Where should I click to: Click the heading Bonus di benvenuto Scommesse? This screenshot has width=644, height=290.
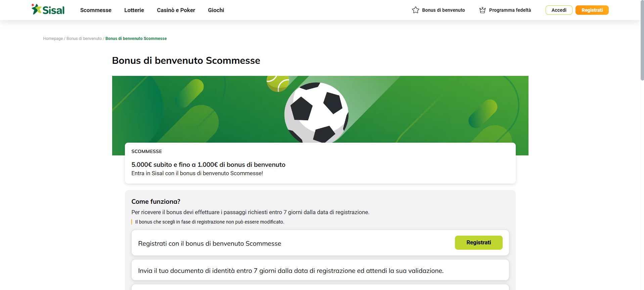click(186, 60)
